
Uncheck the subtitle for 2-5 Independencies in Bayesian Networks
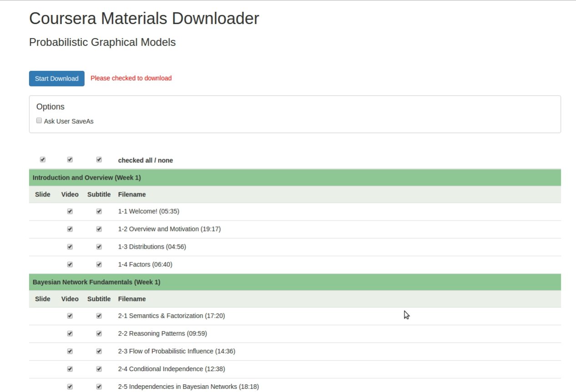pos(99,387)
